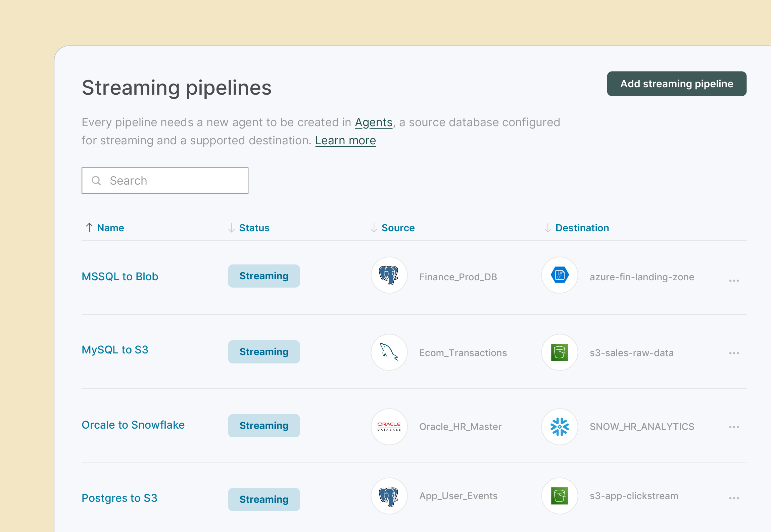Open the overflow menu for MSSQL to Blob

[x=734, y=280]
